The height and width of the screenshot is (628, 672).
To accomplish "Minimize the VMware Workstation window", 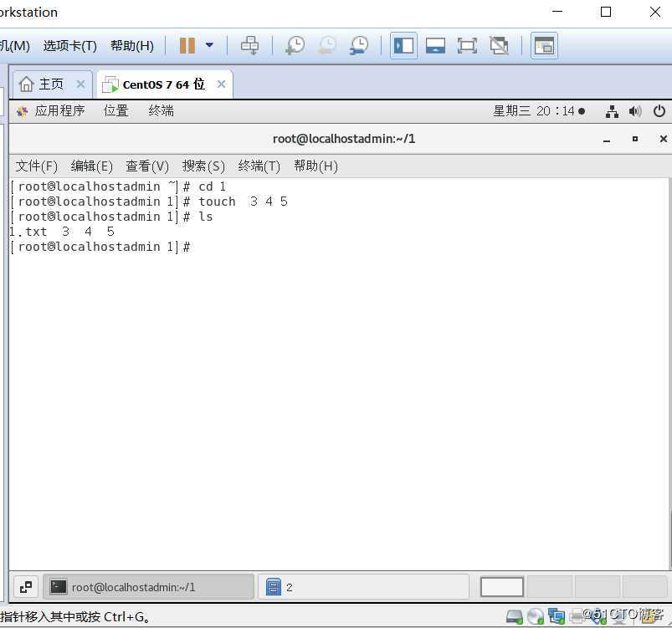I will (x=557, y=12).
